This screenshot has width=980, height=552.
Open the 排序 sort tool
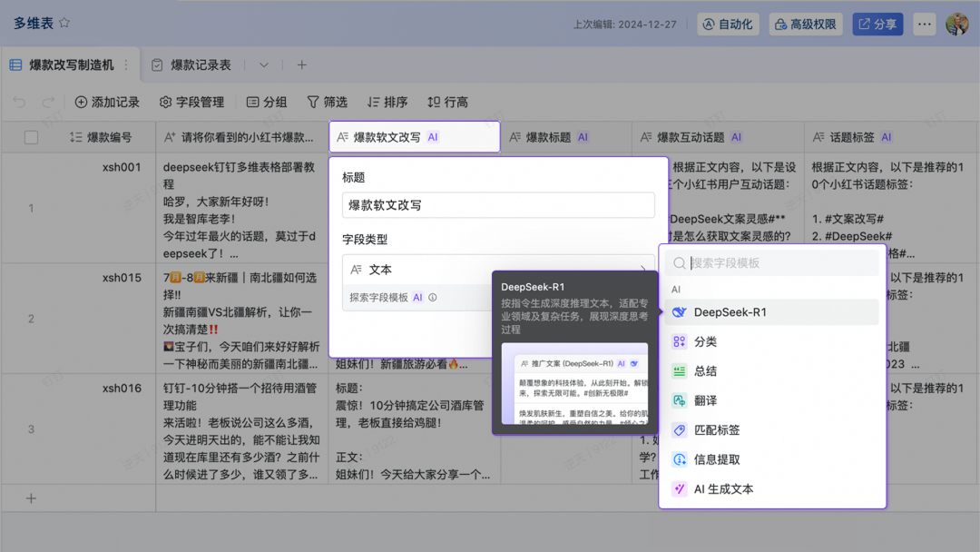[387, 102]
